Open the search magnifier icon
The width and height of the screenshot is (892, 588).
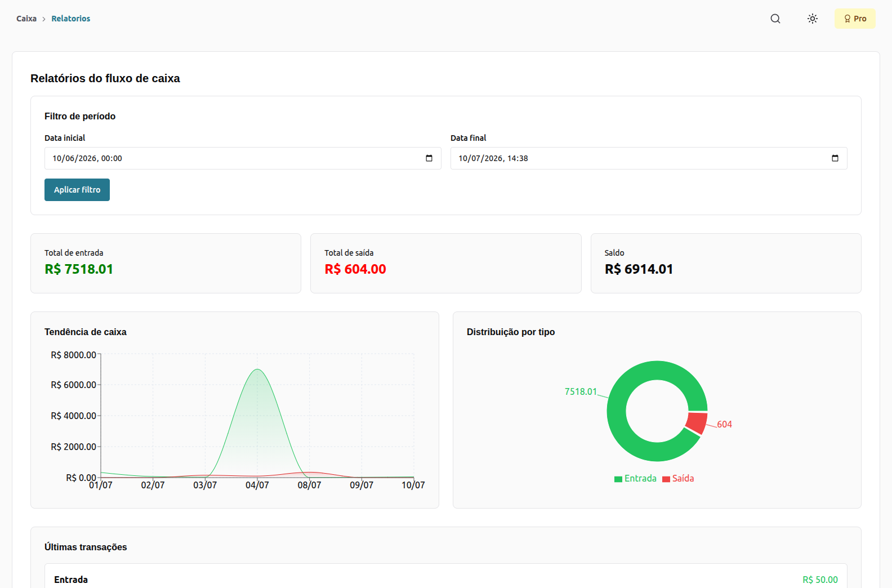(775, 19)
